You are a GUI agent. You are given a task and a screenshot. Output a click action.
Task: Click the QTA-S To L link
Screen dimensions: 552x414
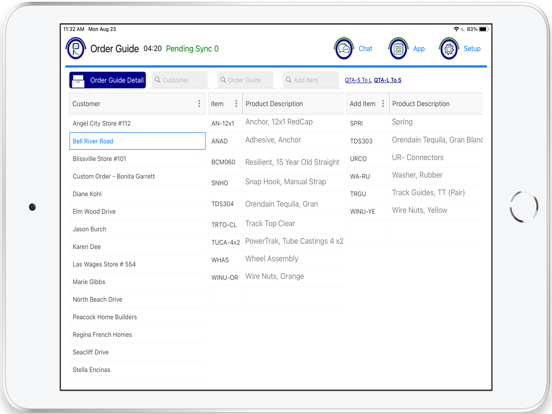(358, 80)
